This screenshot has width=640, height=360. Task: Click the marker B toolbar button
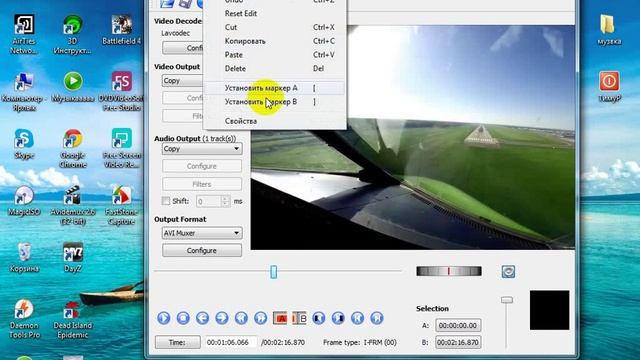click(299, 318)
